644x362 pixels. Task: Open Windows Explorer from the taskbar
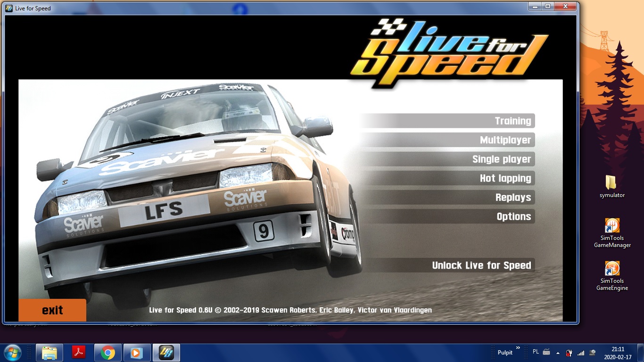50,353
